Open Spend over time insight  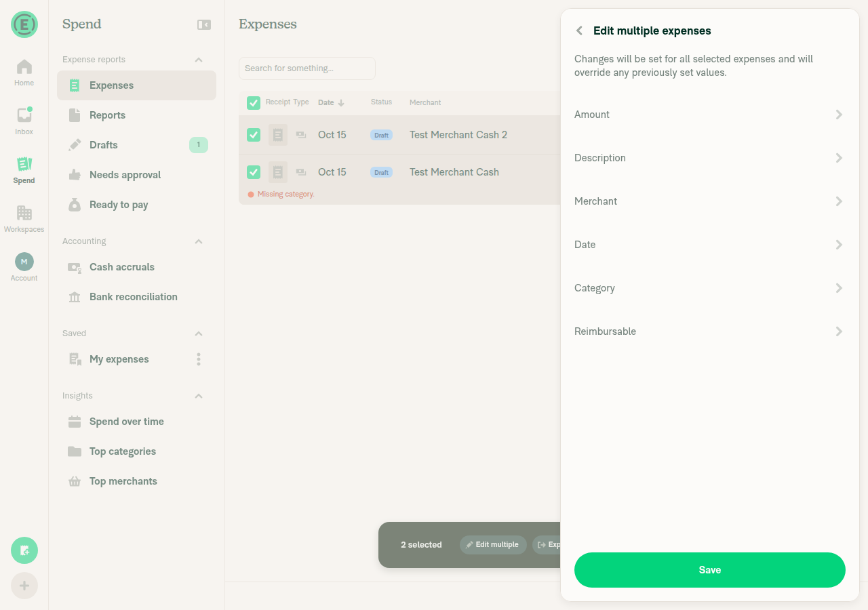coord(136,422)
